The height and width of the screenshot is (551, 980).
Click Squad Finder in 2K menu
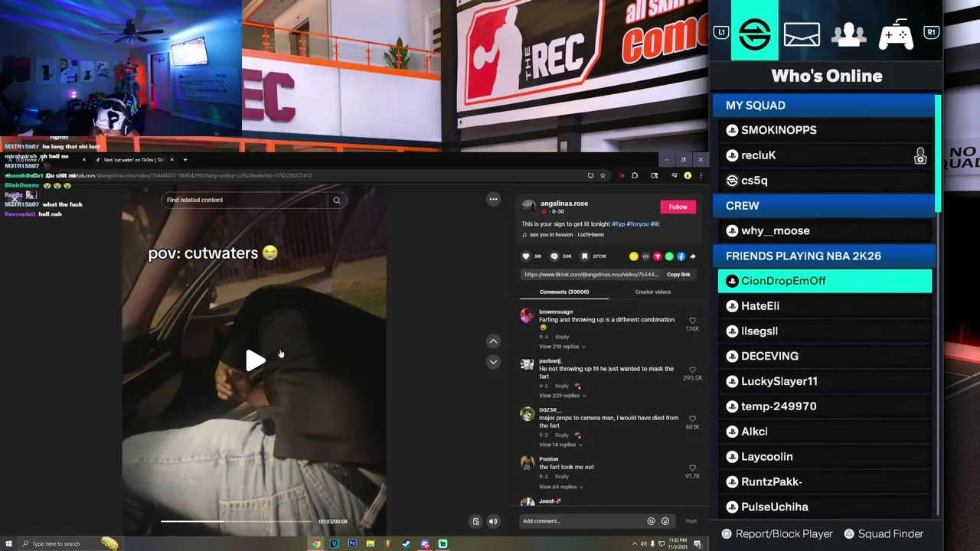point(884,534)
